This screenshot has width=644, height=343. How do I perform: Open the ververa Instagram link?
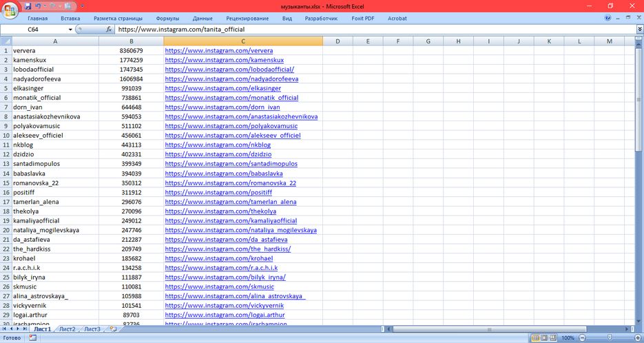coord(219,50)
